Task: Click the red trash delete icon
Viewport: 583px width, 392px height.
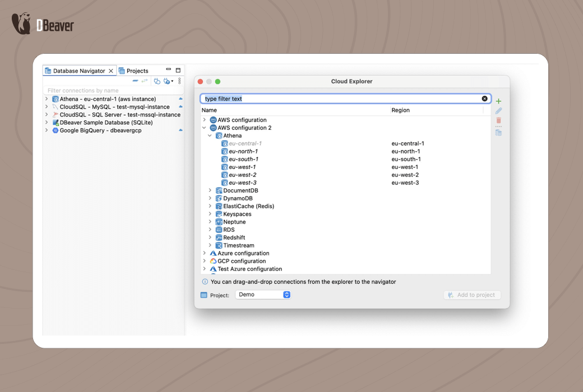Action: pos(498,120)
